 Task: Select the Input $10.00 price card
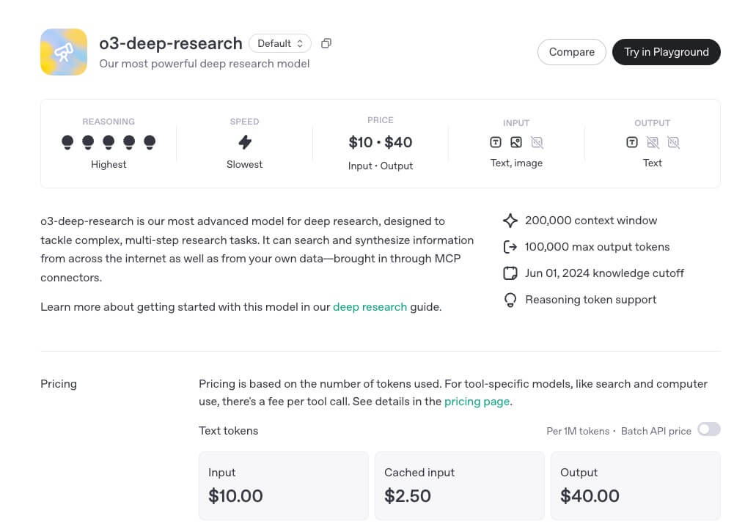click(284, 486)
